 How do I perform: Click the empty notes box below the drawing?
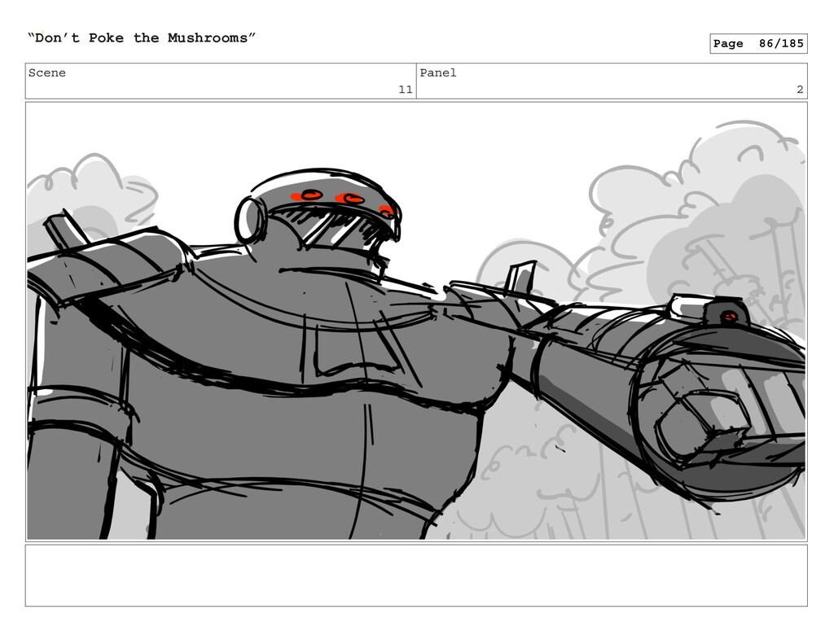416,576
